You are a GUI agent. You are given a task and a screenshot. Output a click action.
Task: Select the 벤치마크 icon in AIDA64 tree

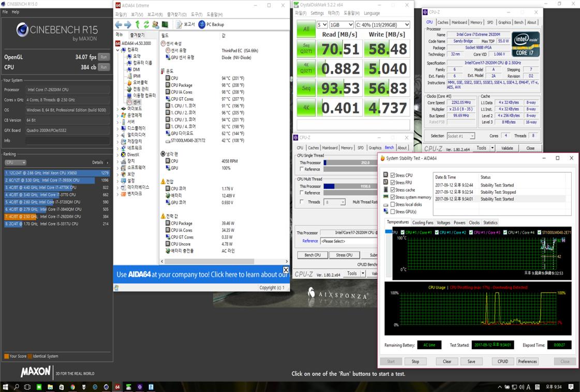[x=124, y=194]
